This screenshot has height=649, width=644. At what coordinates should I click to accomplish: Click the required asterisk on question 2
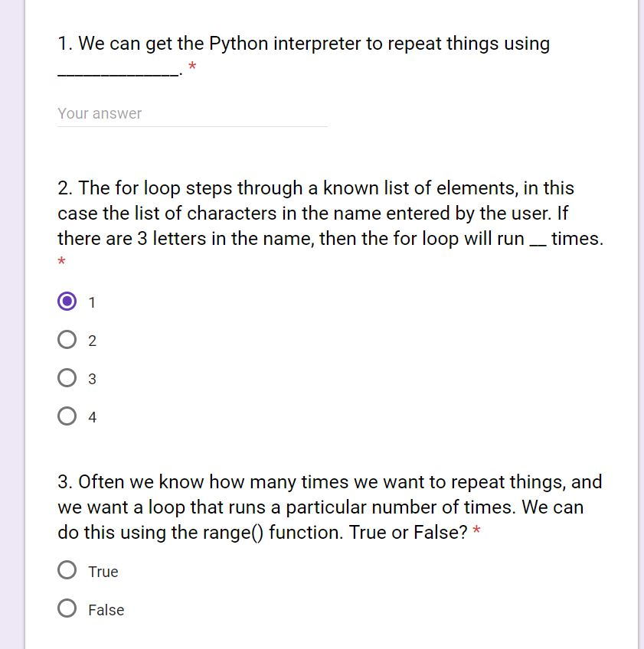coord(60,262)
